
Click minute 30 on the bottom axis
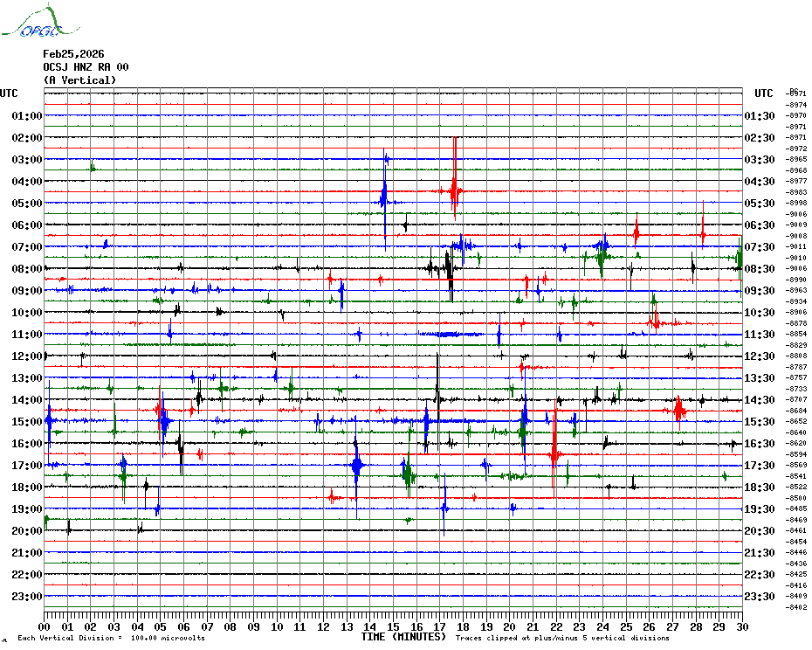pyautogui.click(x=741, y=626)
